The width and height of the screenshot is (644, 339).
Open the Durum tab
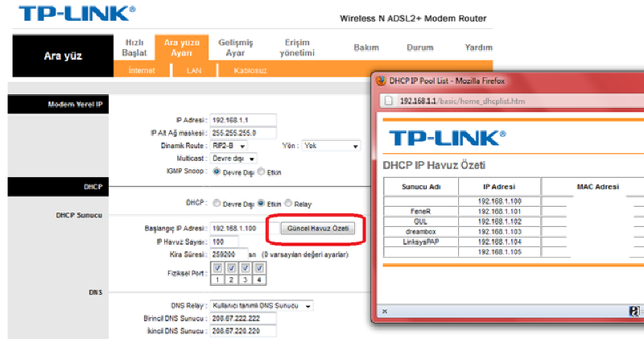[x=419, y=48]
